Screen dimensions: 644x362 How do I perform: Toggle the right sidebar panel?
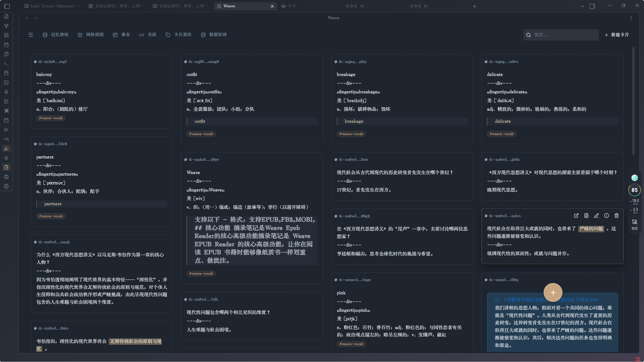tap(592, 6)
